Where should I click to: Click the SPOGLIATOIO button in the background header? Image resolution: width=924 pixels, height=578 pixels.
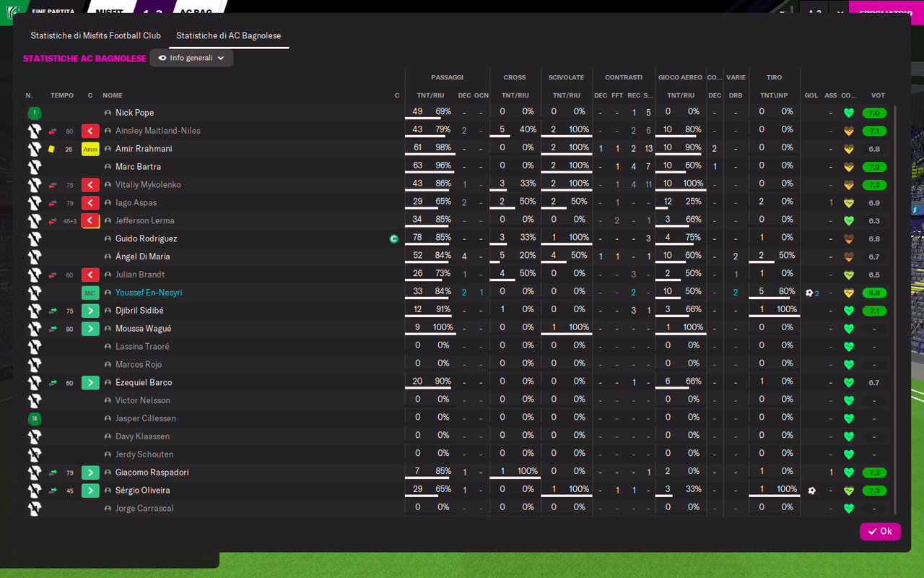[x=886, y=12]
